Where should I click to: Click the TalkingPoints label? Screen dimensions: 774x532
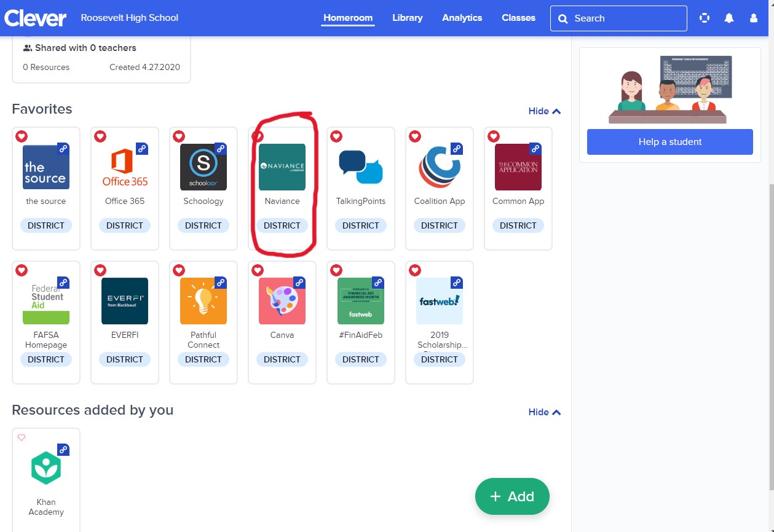pos(361,201)
